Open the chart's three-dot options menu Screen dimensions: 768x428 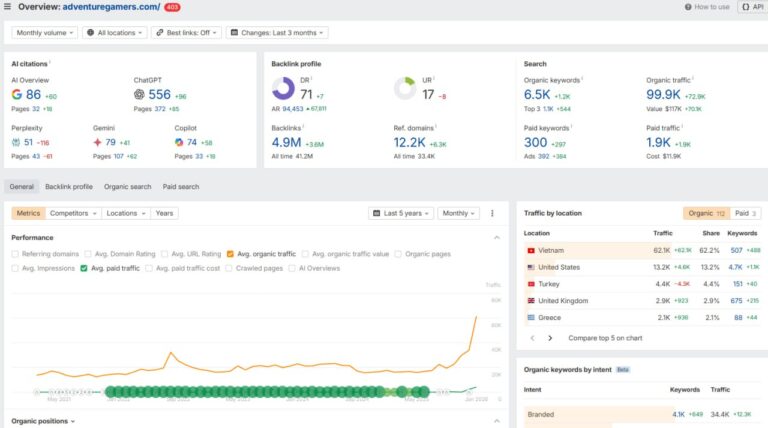tap(492, 213)
